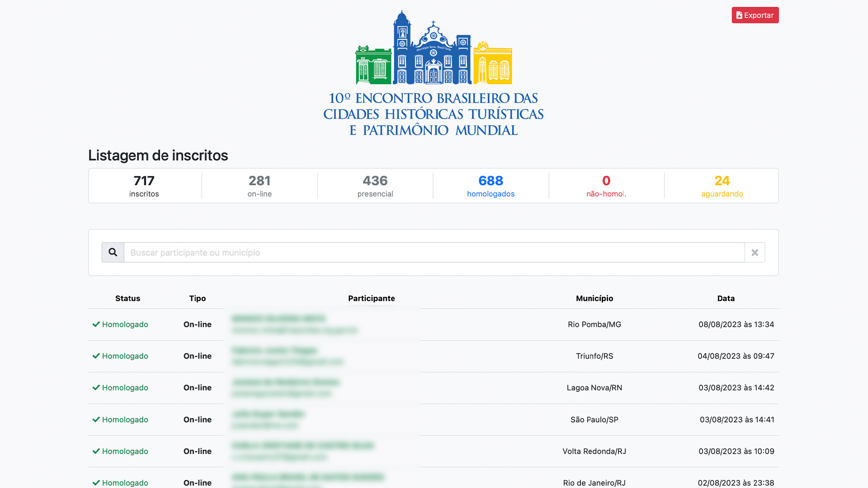Click the Homologado checkmark in São Paulo row
This screenshot has width=868, height=488.
pyautogui.click(x=96, y=420)
